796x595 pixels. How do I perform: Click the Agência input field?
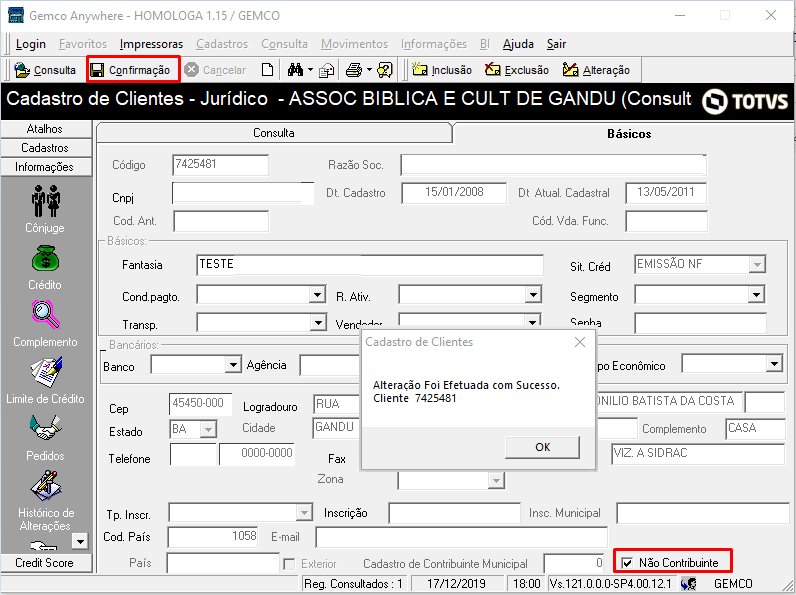pos(330,366)
